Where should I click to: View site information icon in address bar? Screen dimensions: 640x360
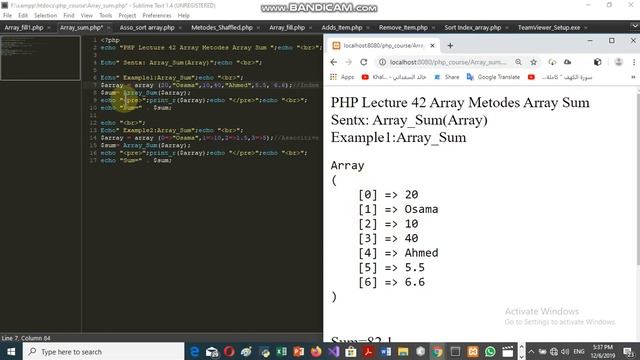pyautogui.click(x=382, y=62)
